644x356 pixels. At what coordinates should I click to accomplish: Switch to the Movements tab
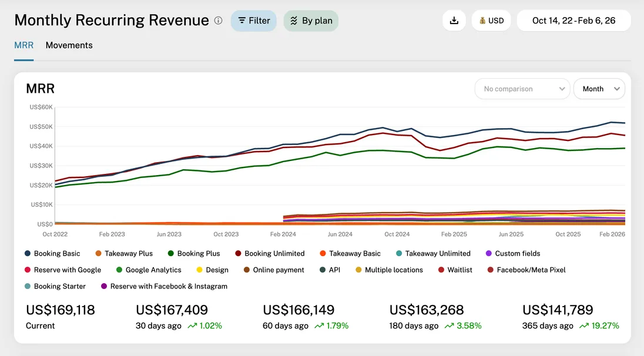(x=69, y=45)
